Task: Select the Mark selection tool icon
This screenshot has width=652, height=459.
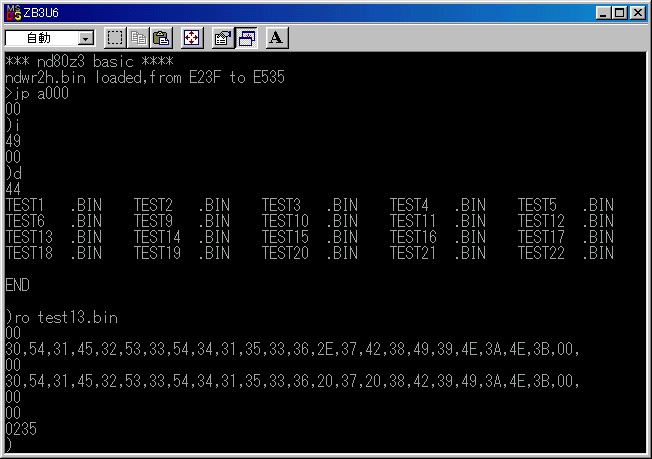Action: (x=115, y=38)
